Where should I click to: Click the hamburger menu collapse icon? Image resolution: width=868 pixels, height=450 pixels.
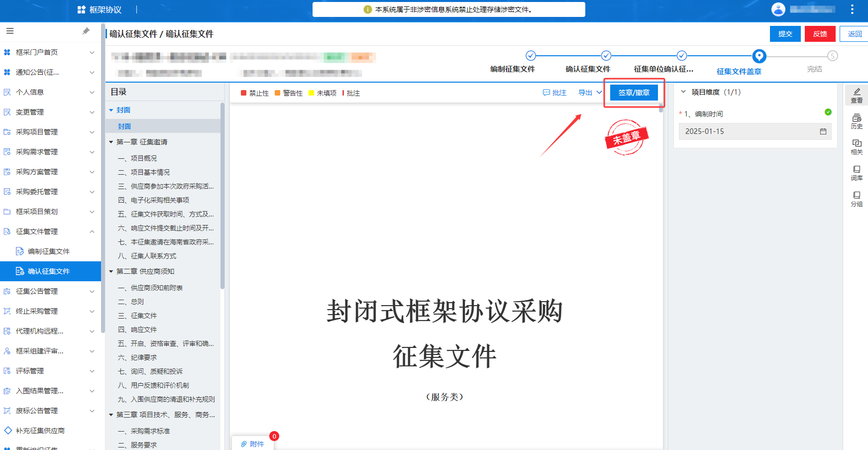(10, 31)
